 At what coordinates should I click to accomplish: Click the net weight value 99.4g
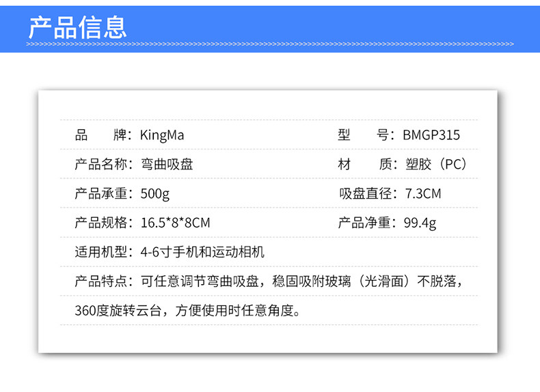(x=420, y=223)
